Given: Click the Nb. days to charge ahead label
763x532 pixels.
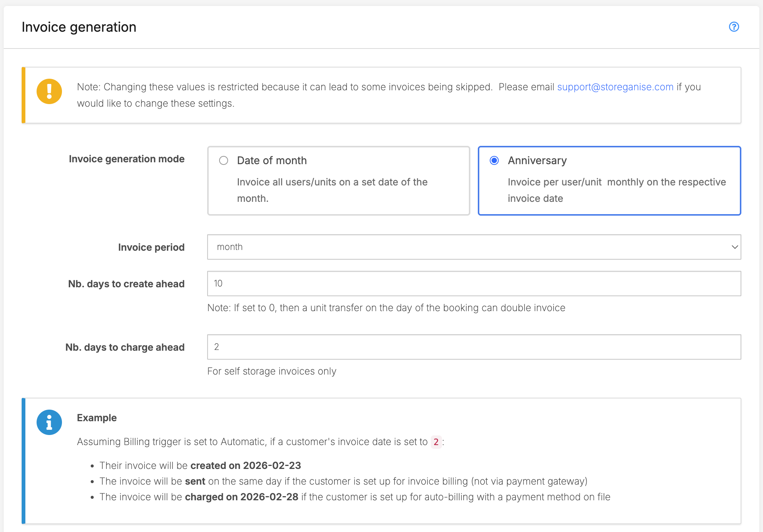Looking at the screenshot, I should coord(125,347).
